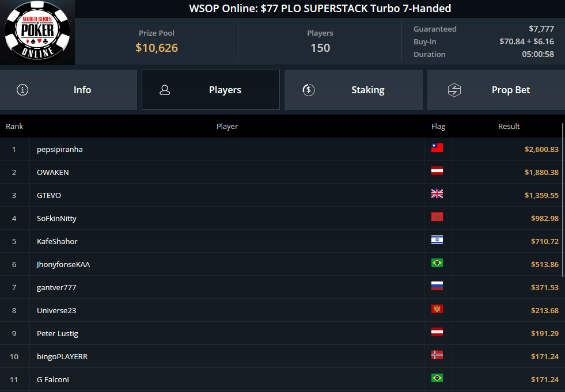Click the Result column header

[x=509, y=126]
